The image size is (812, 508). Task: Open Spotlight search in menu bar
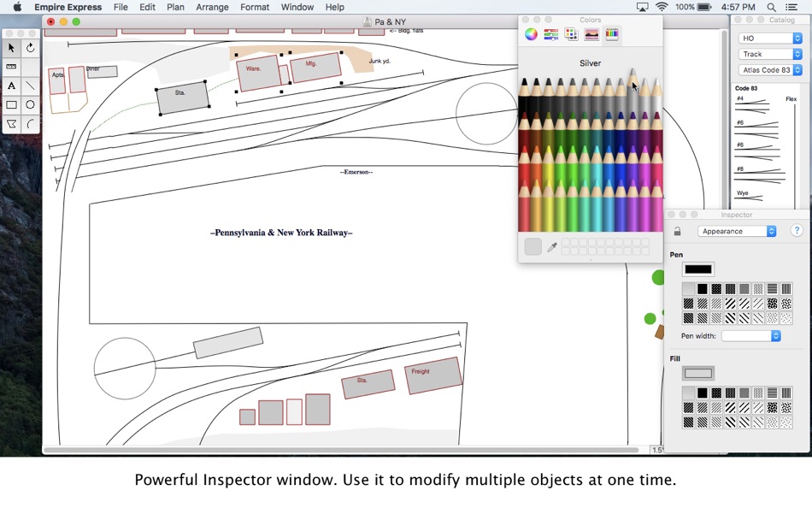771,7
